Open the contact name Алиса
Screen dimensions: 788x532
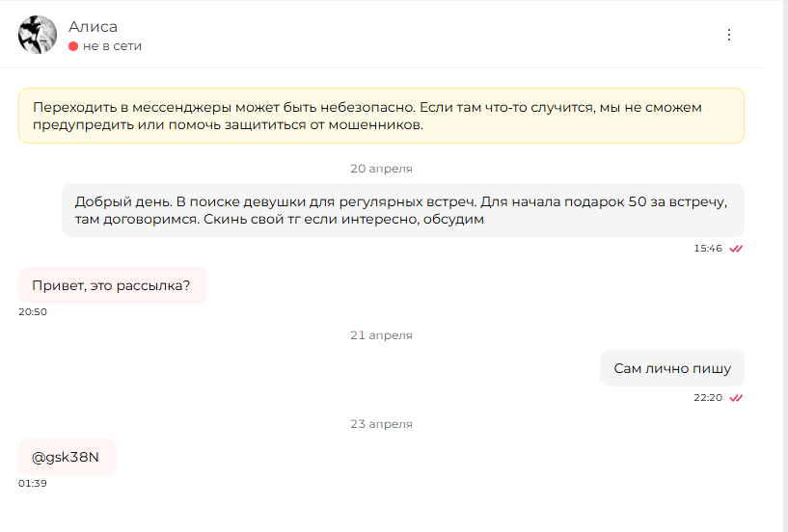(93, 27)
